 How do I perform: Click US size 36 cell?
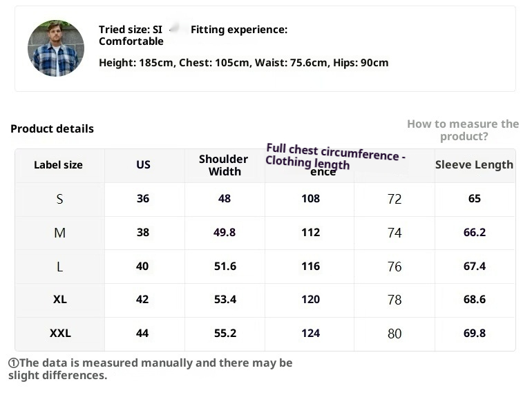pyautogui.click(x=143, y=199)
